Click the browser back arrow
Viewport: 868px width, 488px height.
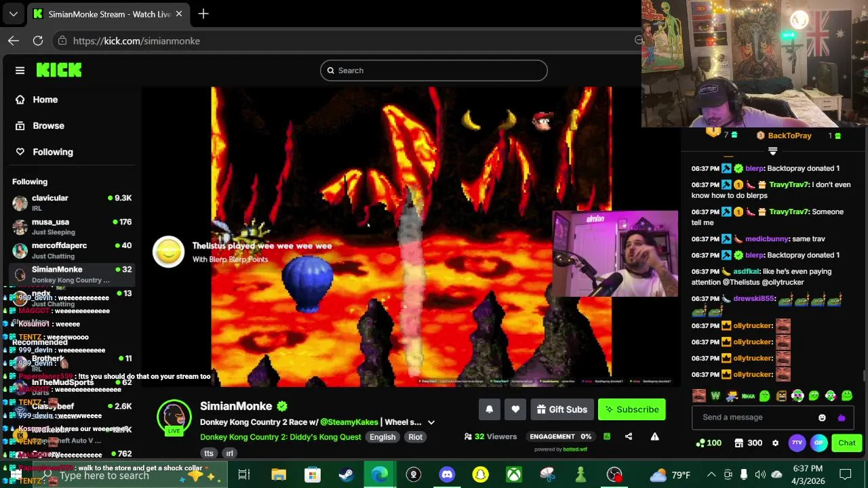(x=14, y=41)
